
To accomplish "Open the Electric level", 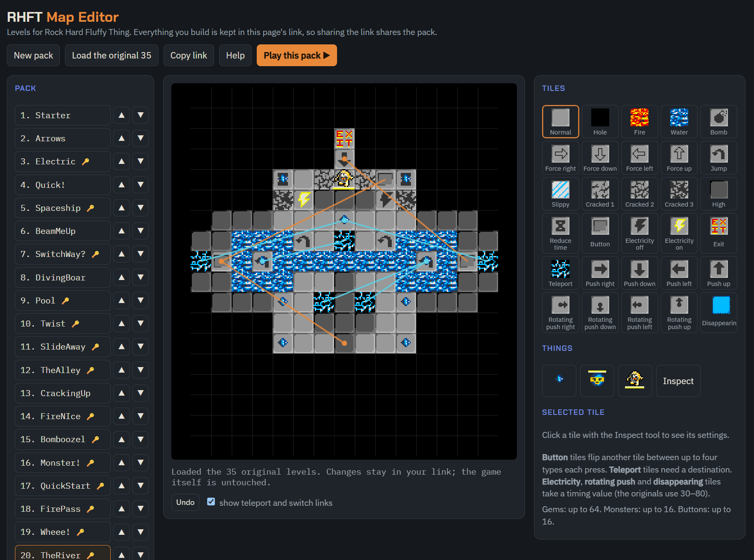I will coord(63,161).
